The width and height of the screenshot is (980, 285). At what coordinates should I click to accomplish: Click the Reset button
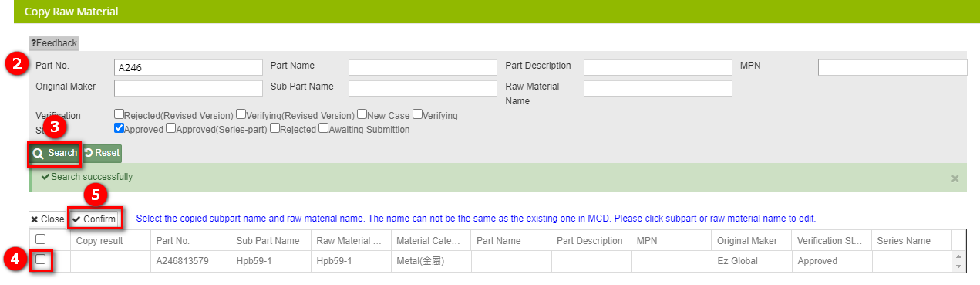coord(102,153)
